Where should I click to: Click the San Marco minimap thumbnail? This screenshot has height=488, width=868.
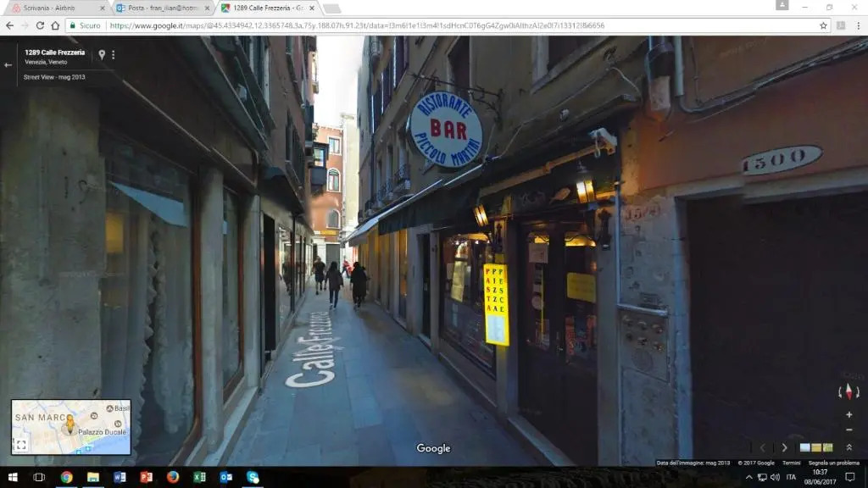71,427
